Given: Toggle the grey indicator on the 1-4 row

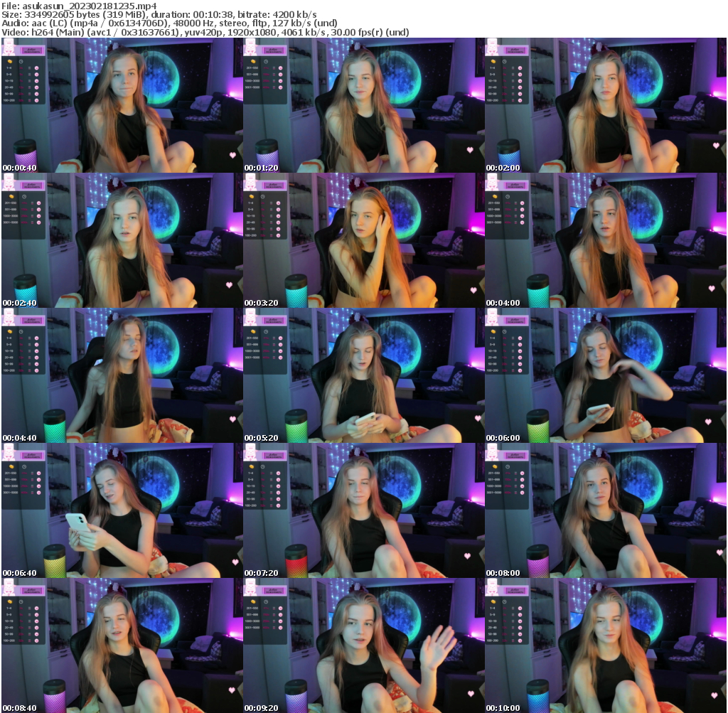Looking at the screenshot, I should (29, 68).
